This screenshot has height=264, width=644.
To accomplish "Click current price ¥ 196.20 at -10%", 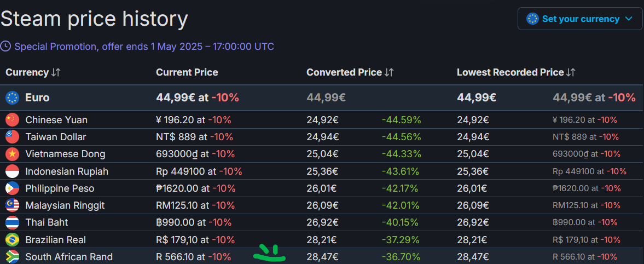I will [194, 120].
